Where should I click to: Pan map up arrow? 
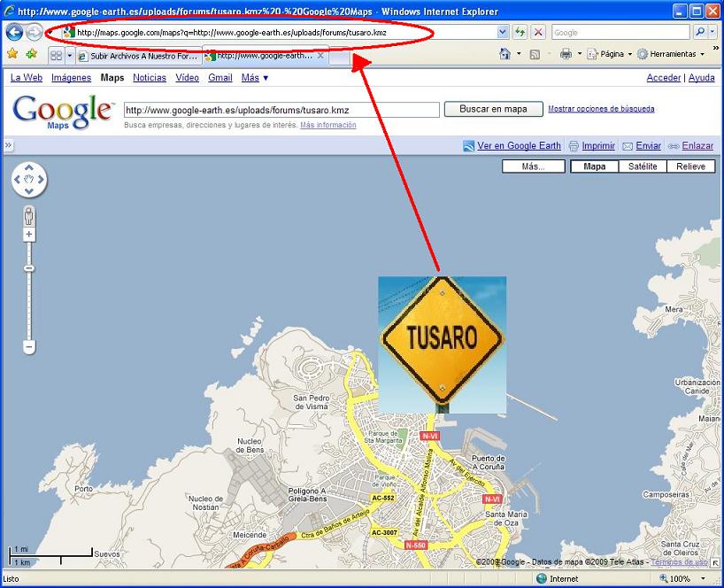point(29,167)
